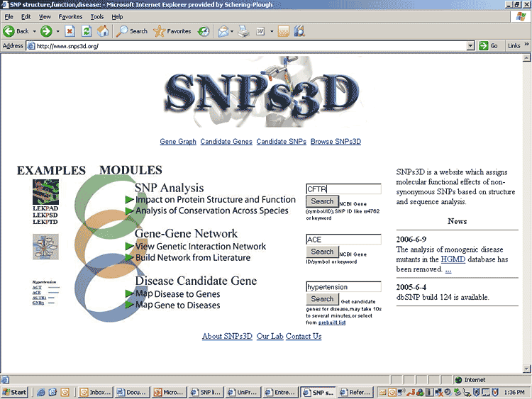The height and width of the screenshot is (399, 532).
Task: Launch Internet Explorer from Quick Launch
Action: click(41, 392)
